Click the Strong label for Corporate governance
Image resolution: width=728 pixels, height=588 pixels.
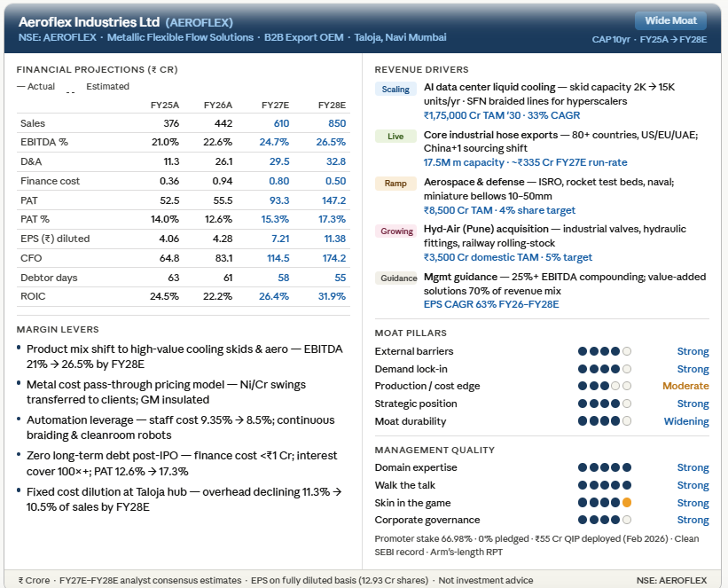[x=693, y=520]
